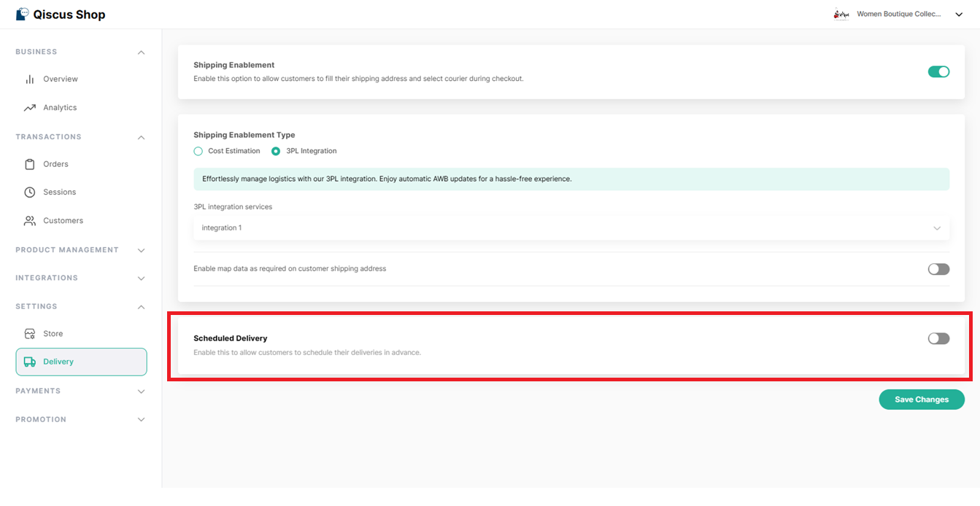Turn on map data required toggle

click(938, 269)
